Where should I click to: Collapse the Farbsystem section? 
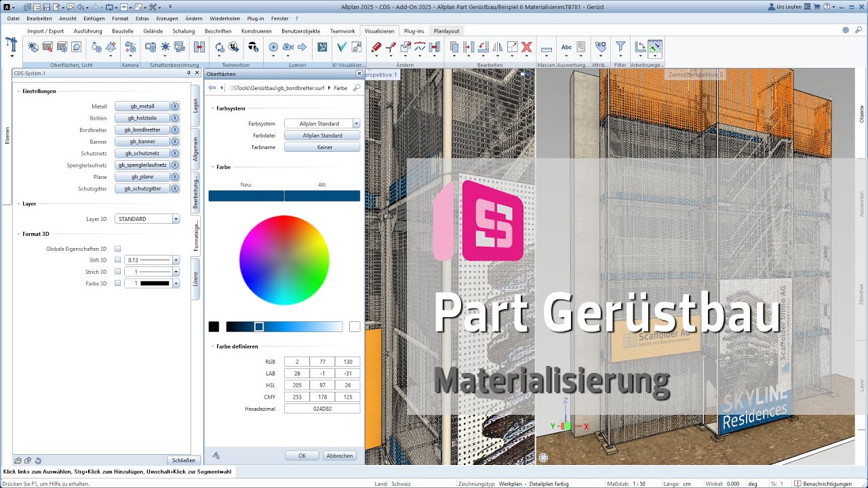pos(212,108)
